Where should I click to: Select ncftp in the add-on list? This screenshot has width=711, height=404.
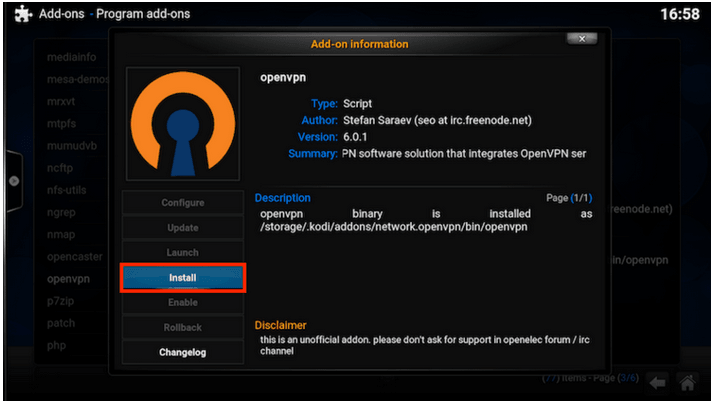point(60,168)
